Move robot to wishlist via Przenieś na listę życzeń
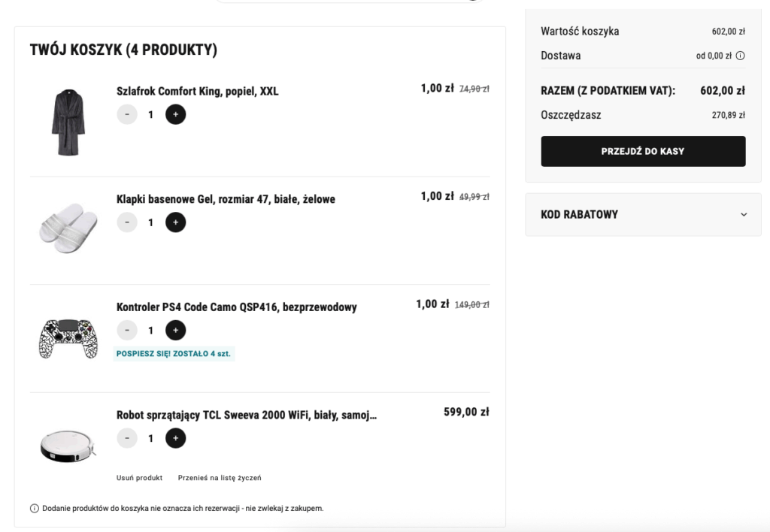Viewport: 770px width, 532px height. coord(220,478)
